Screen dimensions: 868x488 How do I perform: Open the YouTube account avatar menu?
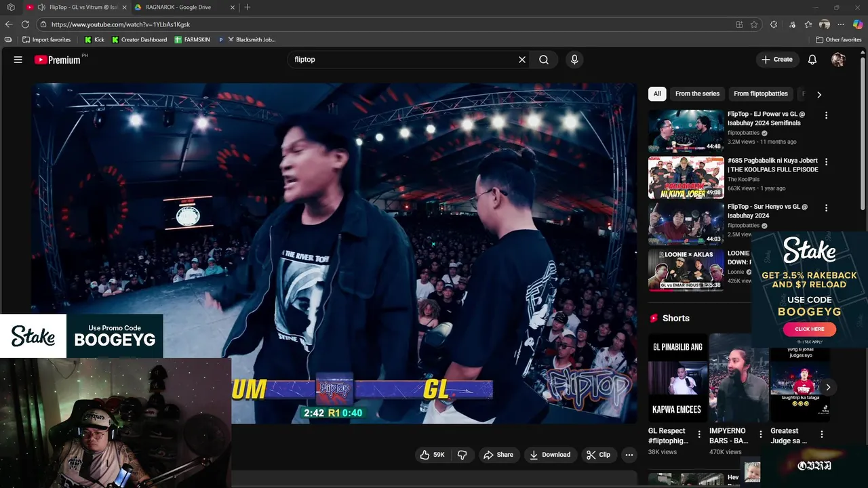pos(838,60)
